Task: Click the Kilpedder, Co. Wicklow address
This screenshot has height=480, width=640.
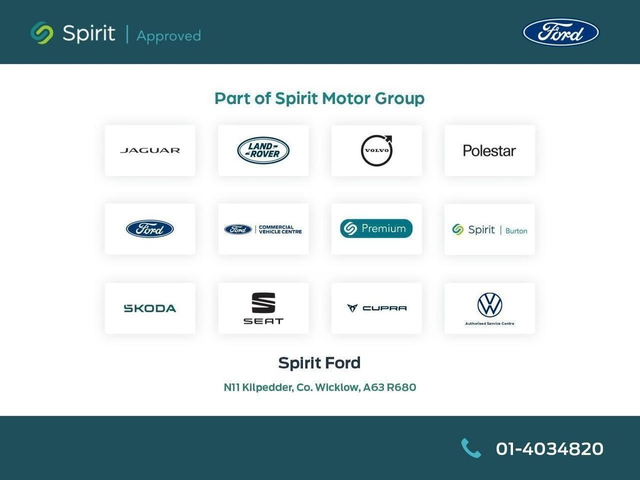Action: [x=319, y=387]
